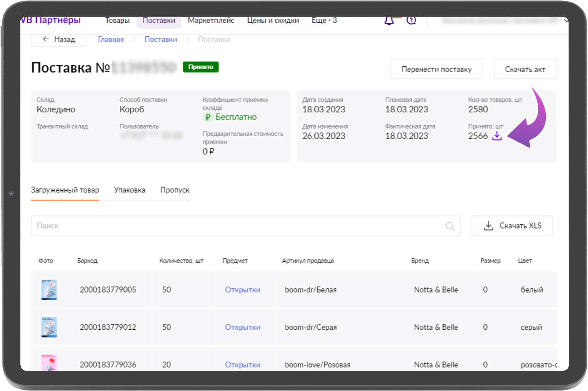The height and width of the screenshot is (391, 588).
Task: Click the Главная breadcrumb link
Action: tap(111, 40)
